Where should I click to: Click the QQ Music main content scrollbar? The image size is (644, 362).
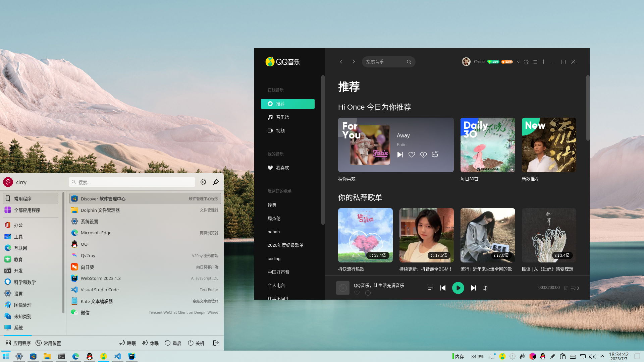click(x=588, y=107)
